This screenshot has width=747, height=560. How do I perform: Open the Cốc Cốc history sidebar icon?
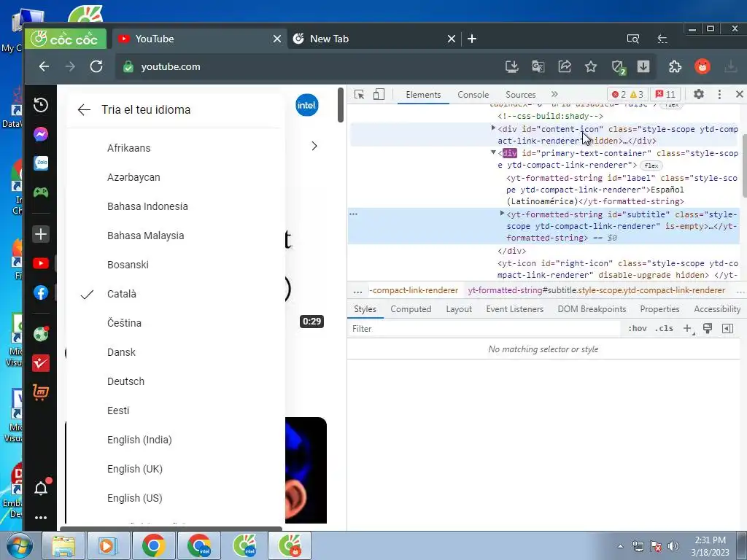(41, 105)
